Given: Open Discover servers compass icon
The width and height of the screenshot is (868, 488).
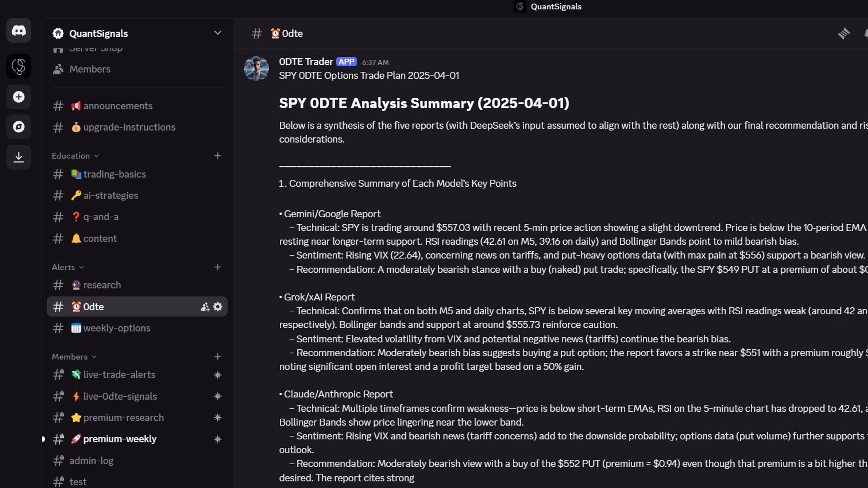Looking at the screenshot, I should (19, 127).
